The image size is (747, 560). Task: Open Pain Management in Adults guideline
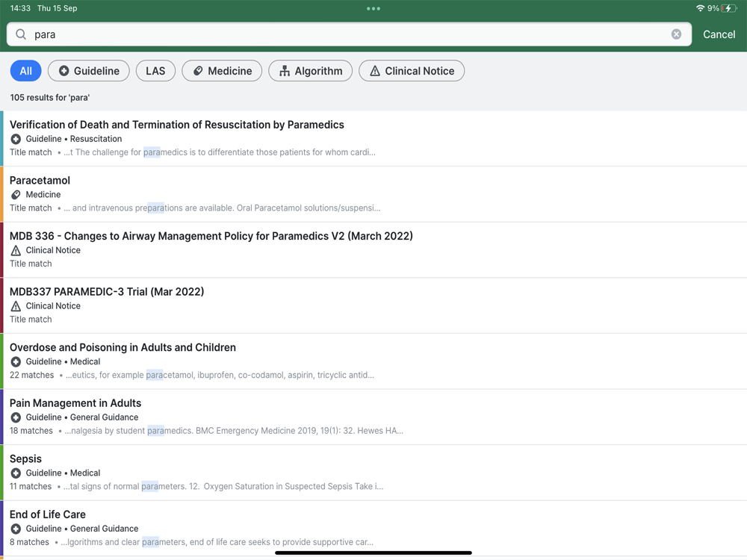[x=373, y=417]
